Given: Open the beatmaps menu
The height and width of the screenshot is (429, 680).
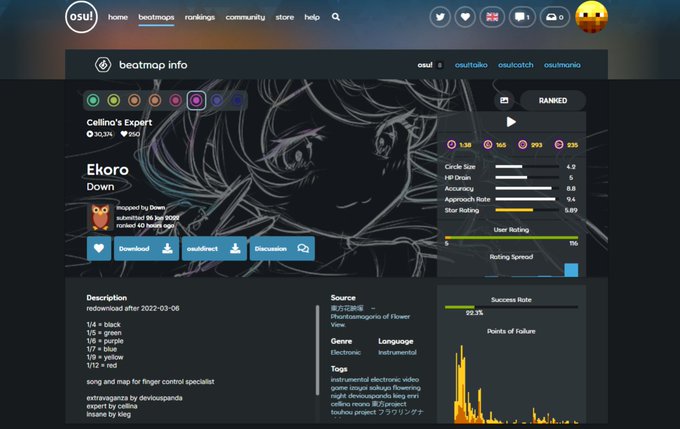Looking at the screenshot, I should (x=156, y=17).
